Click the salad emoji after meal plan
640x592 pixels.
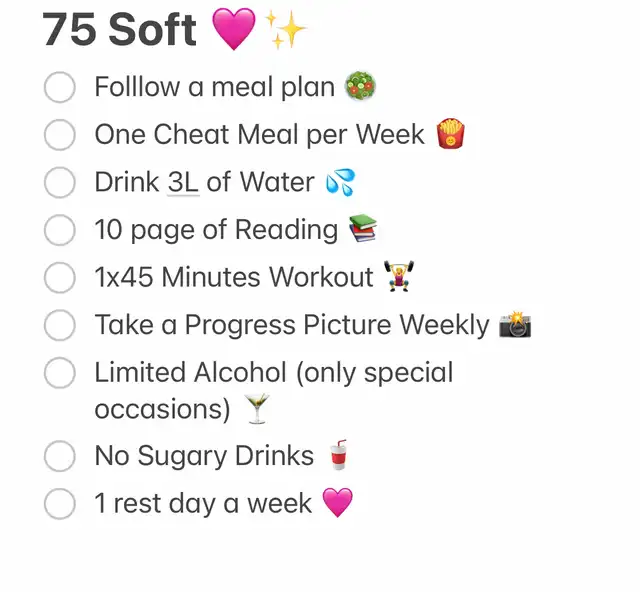click(358, 87)
